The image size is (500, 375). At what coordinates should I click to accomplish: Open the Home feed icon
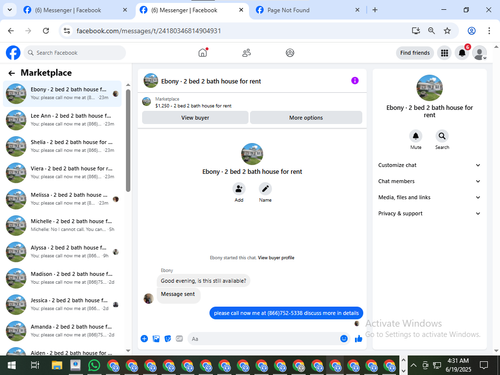pyautogui.click(x=203, y=53)
